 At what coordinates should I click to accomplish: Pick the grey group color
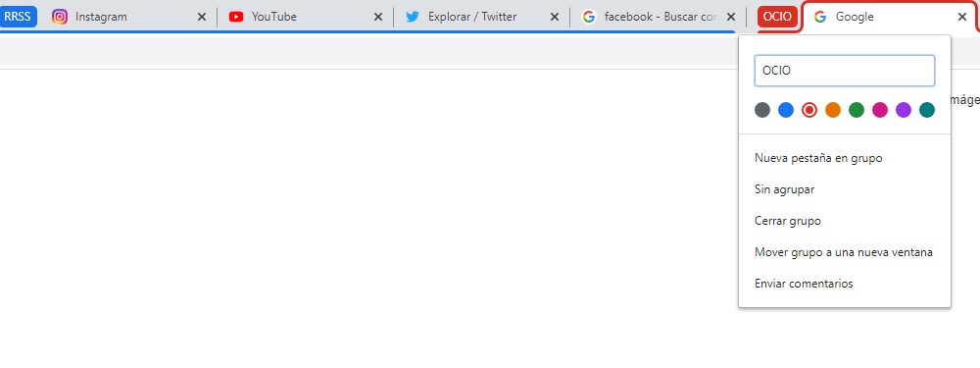pos(762,110)
